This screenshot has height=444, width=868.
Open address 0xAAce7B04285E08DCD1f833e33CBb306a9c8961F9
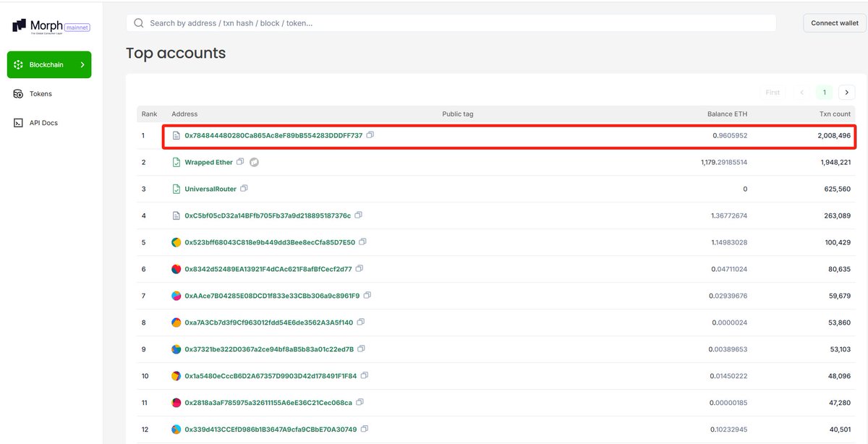[272, 296]
